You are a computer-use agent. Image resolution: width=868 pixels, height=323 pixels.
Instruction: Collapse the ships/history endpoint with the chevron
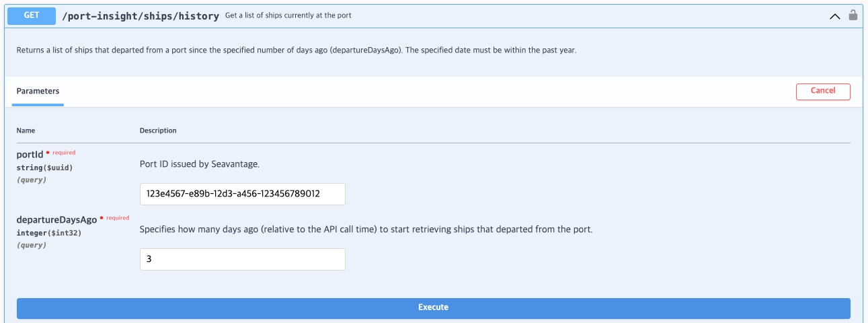coord(834,16)
